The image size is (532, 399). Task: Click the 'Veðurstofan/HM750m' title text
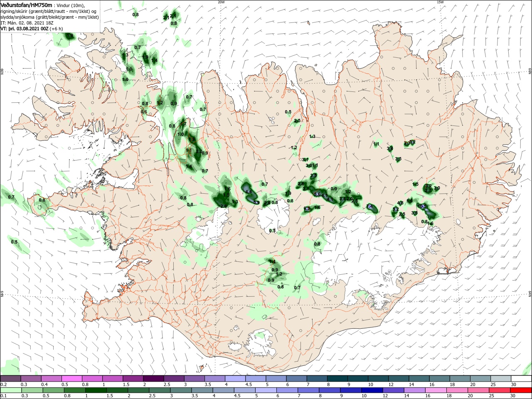(x=26, y=5)
